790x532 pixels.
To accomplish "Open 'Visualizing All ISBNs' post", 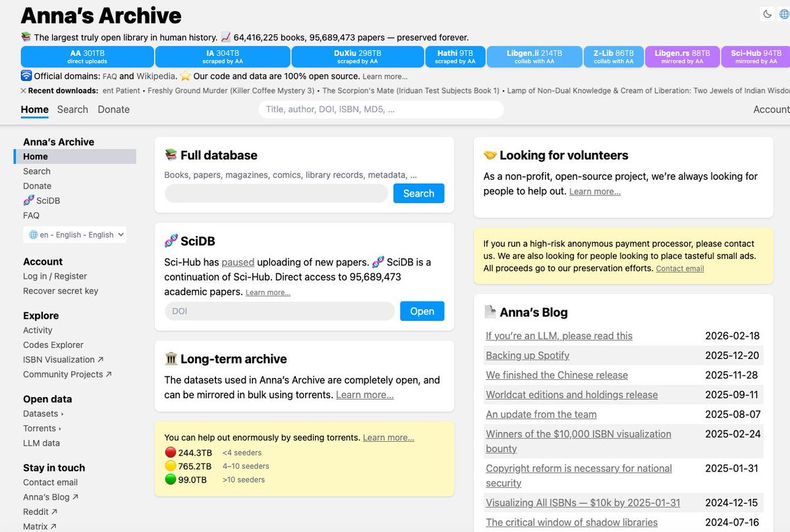I will [583, 502].
